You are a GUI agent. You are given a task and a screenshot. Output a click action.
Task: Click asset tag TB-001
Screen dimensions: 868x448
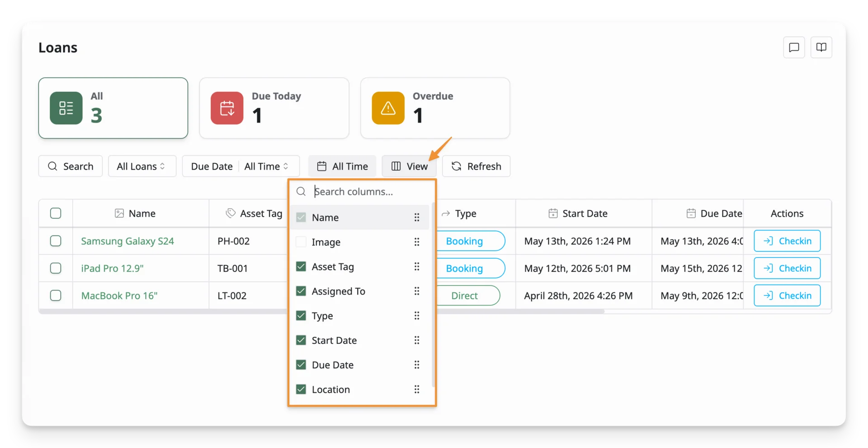pos(232,268)
